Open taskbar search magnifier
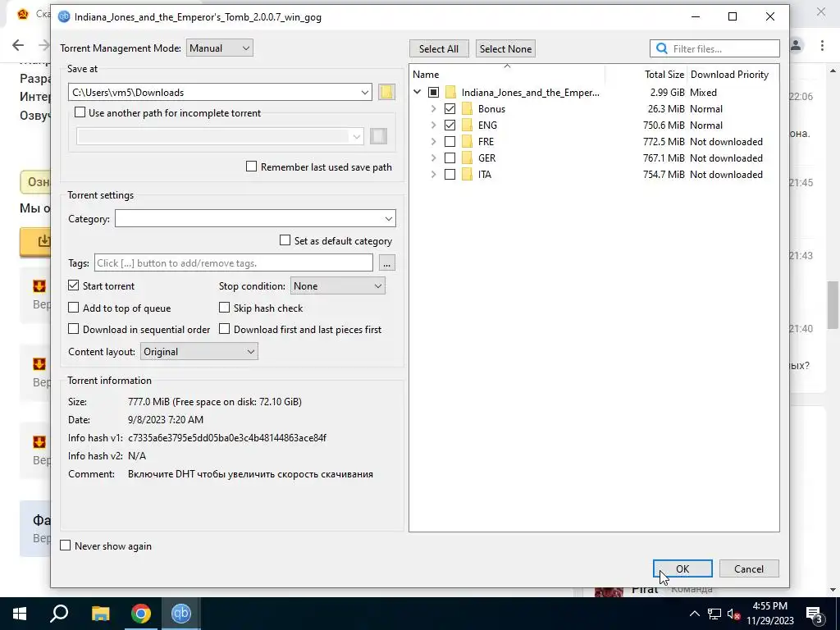Viewport: 840px width, 630px height. (59, 614)
